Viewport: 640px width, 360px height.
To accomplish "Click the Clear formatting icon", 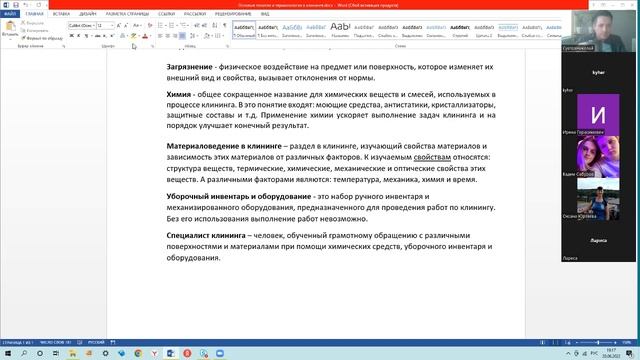I will tap(150, 26).
